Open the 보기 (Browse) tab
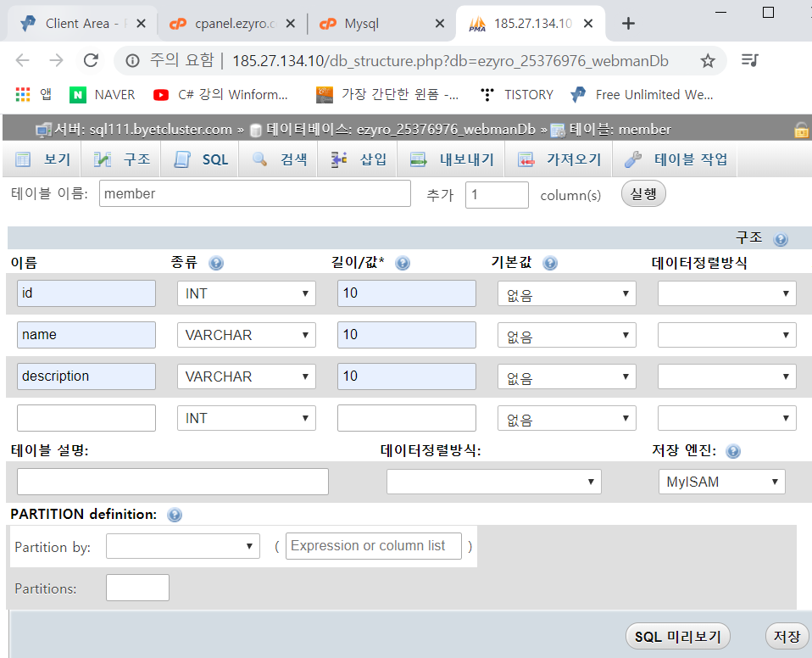Image resolution: width=812 pixels, height=658 pixels. 42,159
